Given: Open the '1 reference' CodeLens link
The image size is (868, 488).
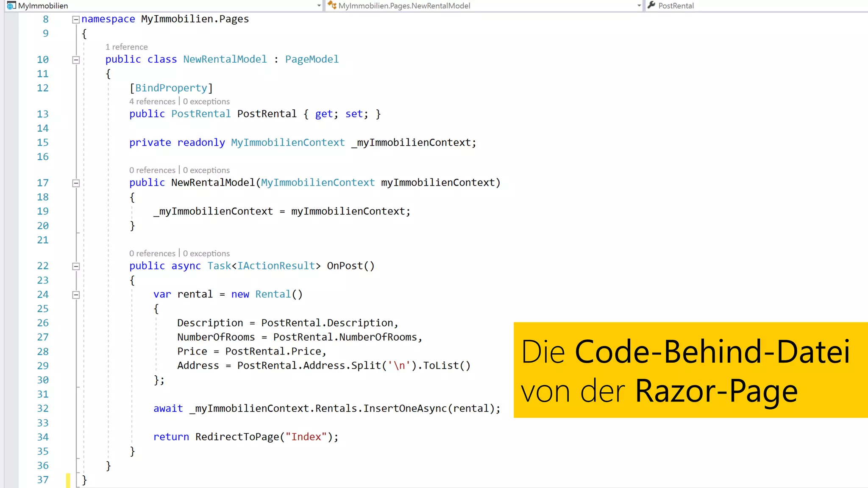Looking at the screenshot, I should coord(126,47).
